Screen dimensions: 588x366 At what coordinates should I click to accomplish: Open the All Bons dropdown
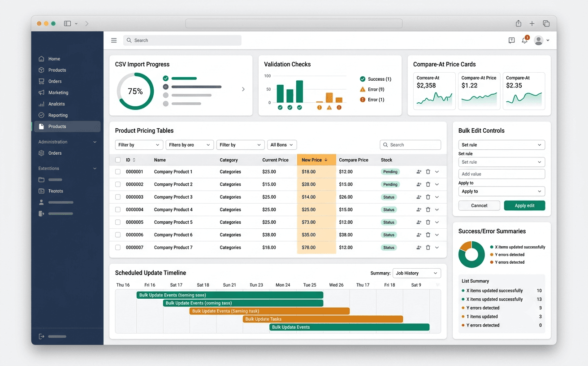[x=282, y=145]
